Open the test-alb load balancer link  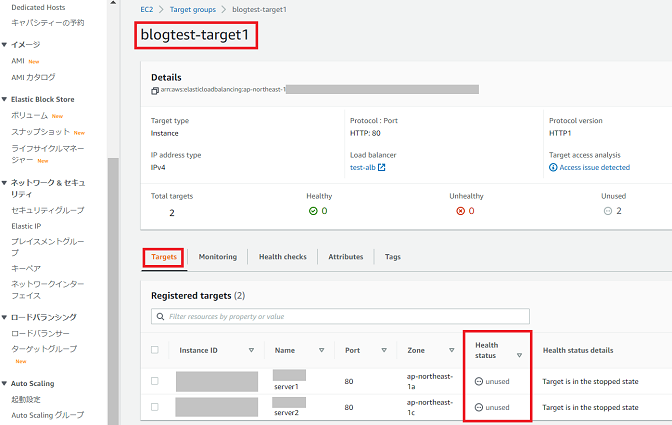(363, 168)
